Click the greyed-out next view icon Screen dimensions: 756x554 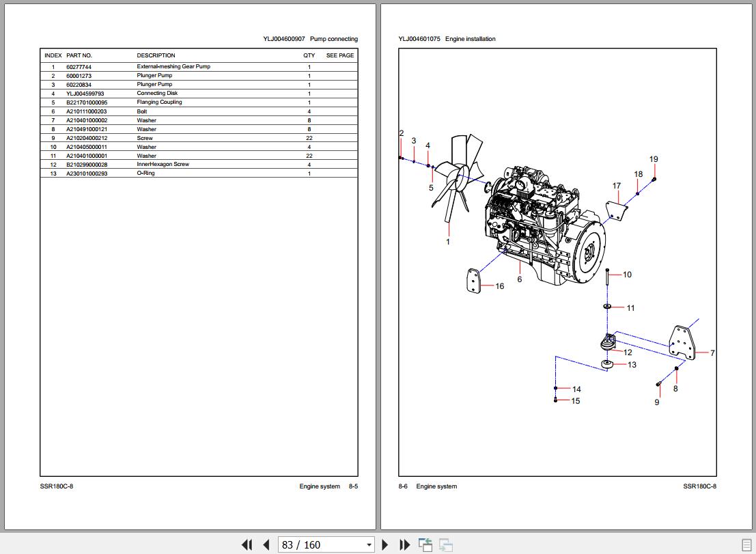click(x=445, y=544)
